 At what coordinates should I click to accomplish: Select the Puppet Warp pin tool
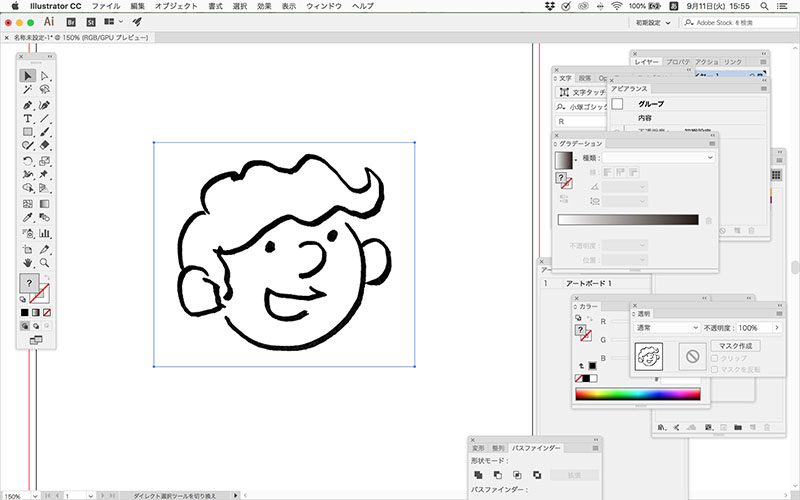coord(44,174)
